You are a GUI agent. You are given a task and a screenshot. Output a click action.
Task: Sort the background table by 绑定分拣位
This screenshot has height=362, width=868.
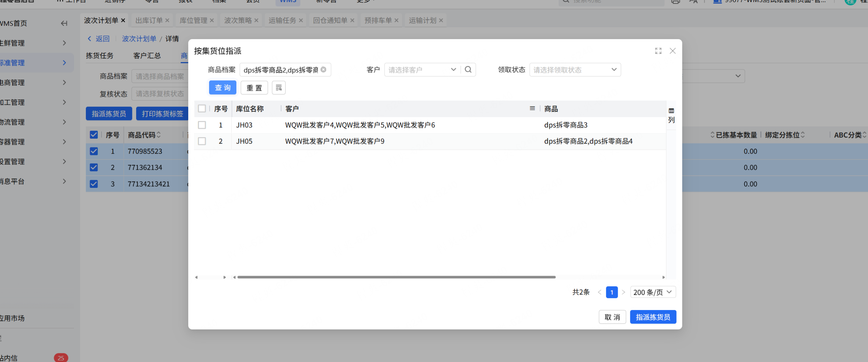803,135
